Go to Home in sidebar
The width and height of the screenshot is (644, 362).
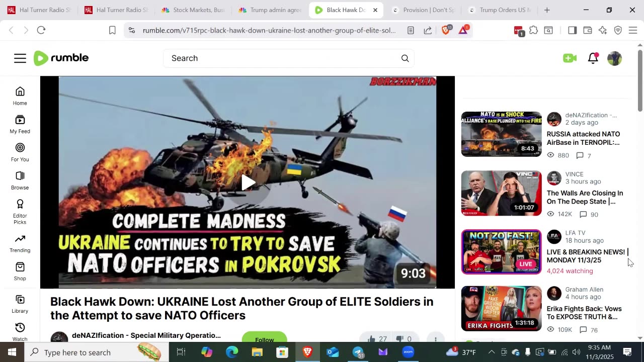click(x=20, y=96)
